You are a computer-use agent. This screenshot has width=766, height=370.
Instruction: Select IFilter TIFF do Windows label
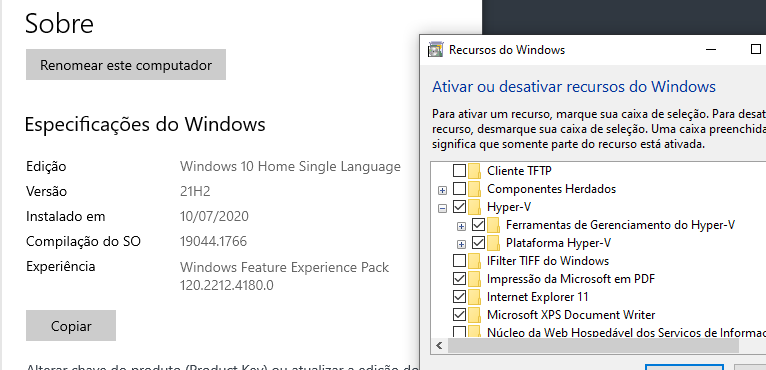548,261
